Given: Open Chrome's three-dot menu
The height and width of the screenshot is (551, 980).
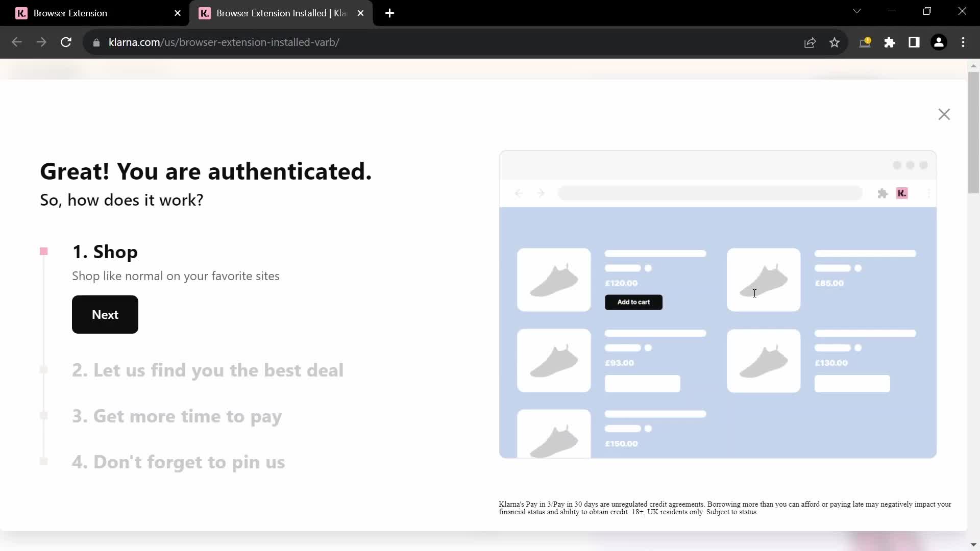Looking at the screenshot, I should 963,42.
